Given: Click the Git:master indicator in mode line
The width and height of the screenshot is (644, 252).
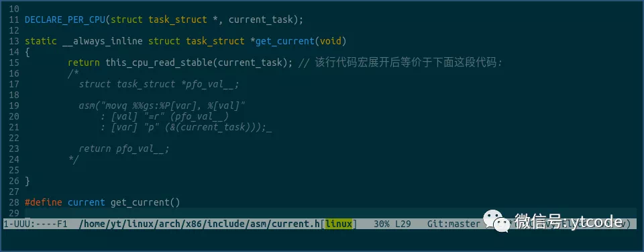Looking at the screenshot, I should (x=453, y=224).
